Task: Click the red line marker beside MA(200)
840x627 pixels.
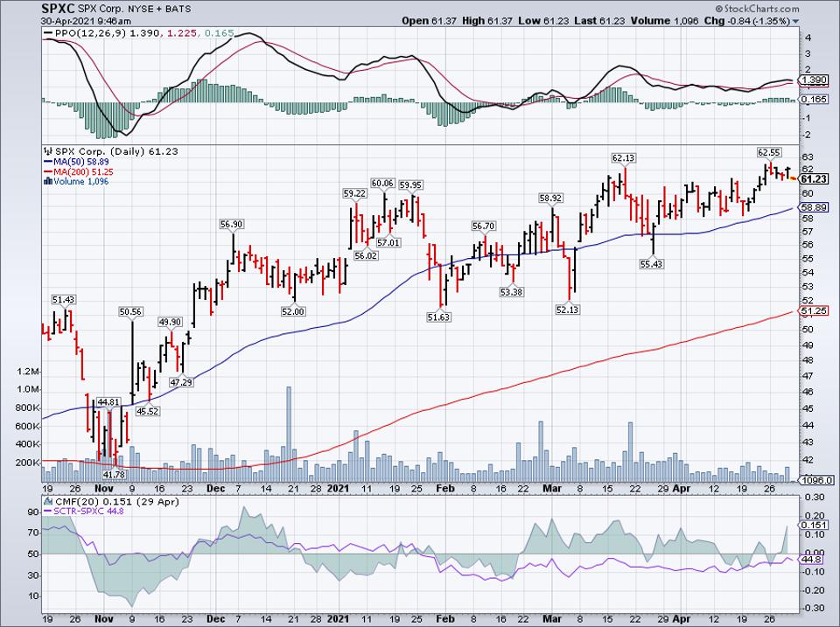Action: (x=48, y=171)
